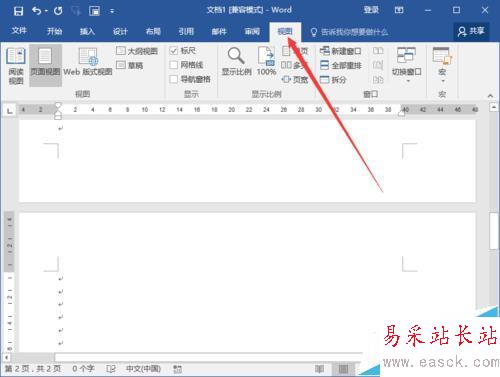Switch to read mode from status bar
This screenshot has width=500, height=377.
[319, 369]
